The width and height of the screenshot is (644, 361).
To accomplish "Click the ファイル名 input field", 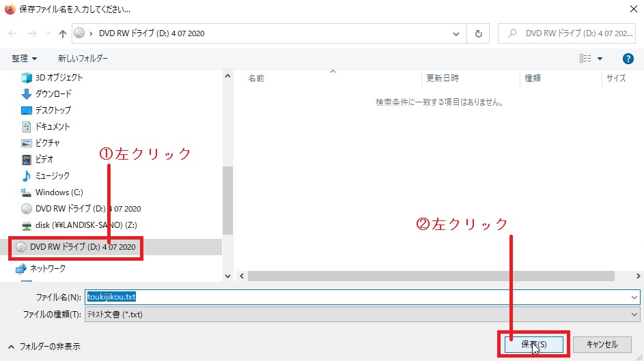I will (362, 298).
